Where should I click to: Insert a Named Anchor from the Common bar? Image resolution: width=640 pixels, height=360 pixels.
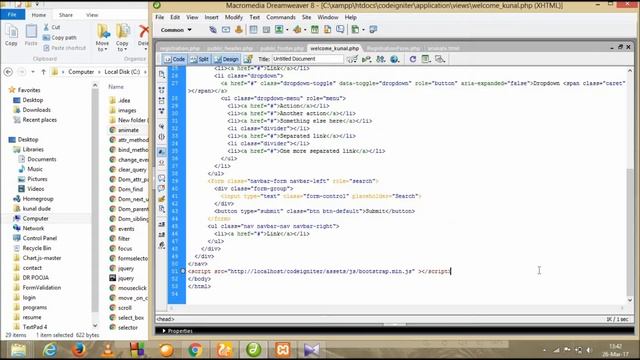[x=239, y=29]
